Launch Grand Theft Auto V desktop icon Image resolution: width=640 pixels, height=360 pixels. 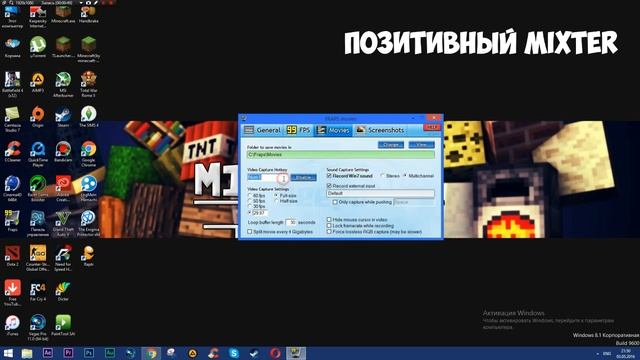point(63,223)
